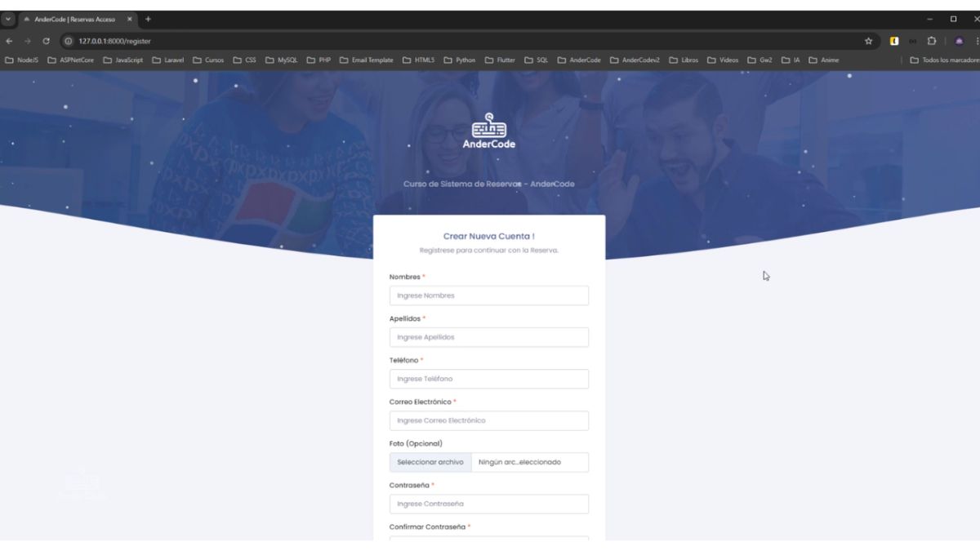Click the site information icon in address bar
The width and height of the screenshot is (980, 551).
(69, 41)
